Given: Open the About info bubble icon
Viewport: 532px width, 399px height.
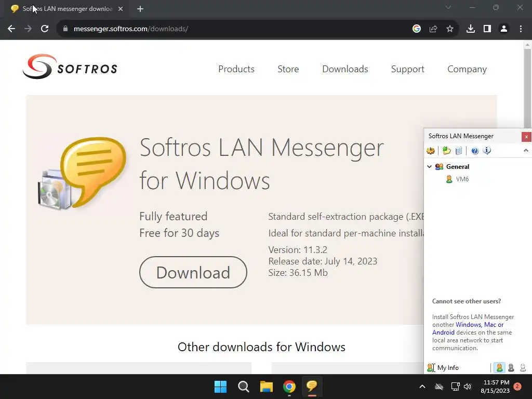Looking at the screenshot, I should [486, 151].
